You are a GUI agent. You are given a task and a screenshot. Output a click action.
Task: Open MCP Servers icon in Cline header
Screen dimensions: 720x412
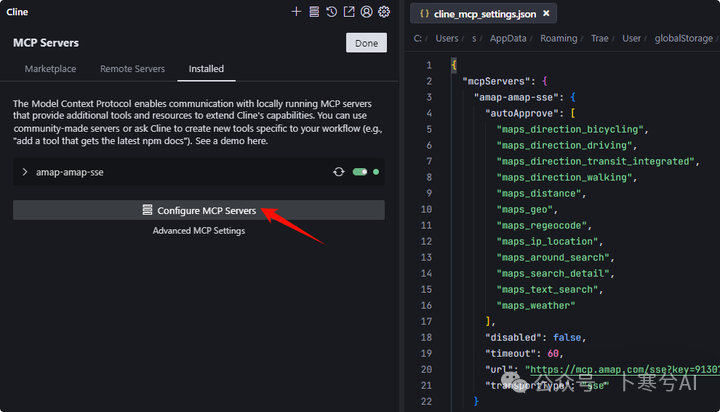point(314,12)
